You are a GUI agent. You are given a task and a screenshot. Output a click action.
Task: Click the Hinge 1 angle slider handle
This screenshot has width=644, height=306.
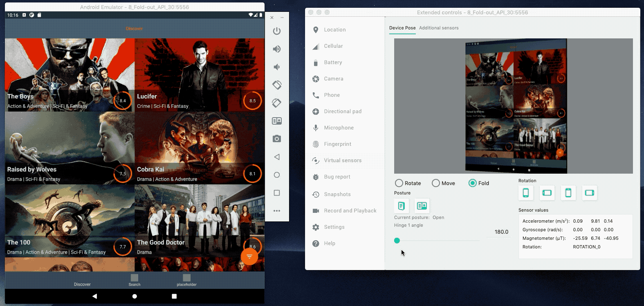click(x=397, y=241)
